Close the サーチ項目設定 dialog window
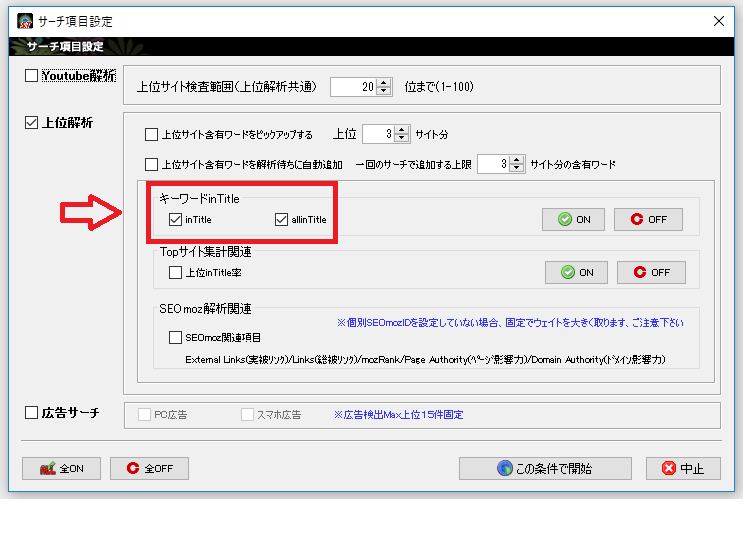Screen dimensions: 745x537 [x=719, y=21]
